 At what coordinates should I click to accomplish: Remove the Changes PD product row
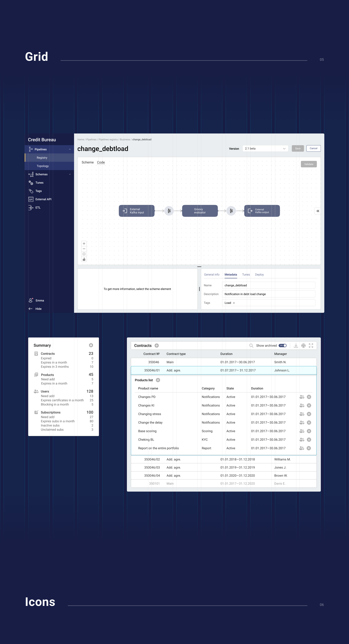[309, 397]
